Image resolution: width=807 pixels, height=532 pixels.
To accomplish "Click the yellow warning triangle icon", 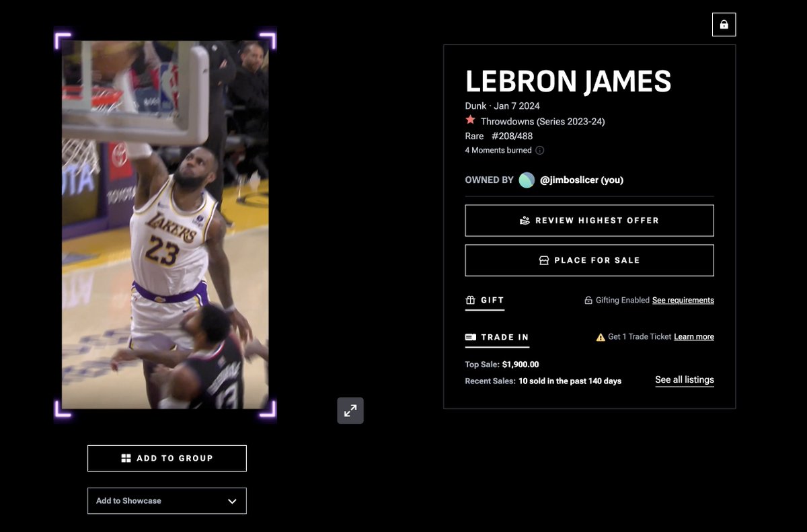I will 601,337.
